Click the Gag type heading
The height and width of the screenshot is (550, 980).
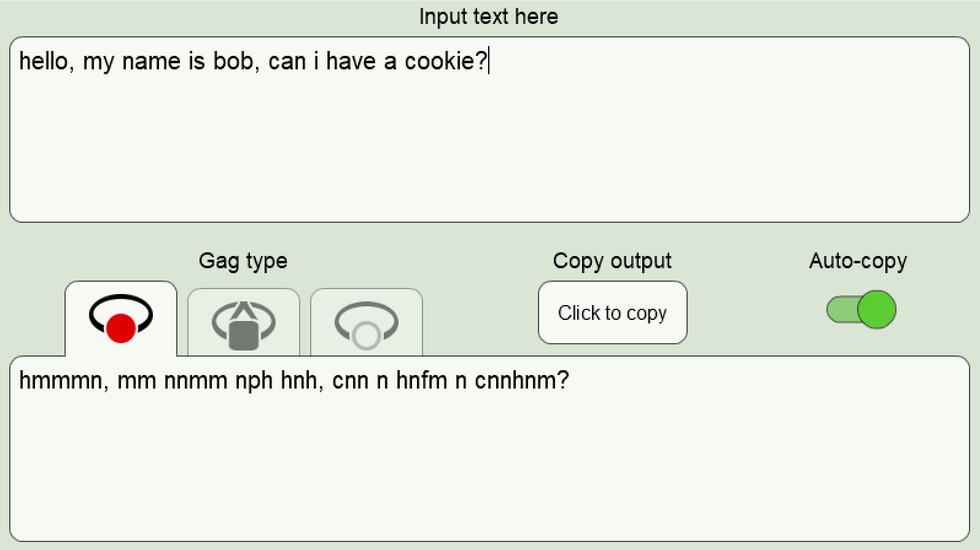243,261
